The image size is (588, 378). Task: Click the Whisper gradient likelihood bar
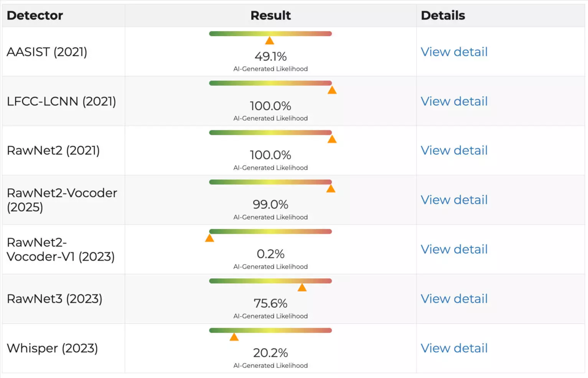pyautogui.click(x=270, y=330)
